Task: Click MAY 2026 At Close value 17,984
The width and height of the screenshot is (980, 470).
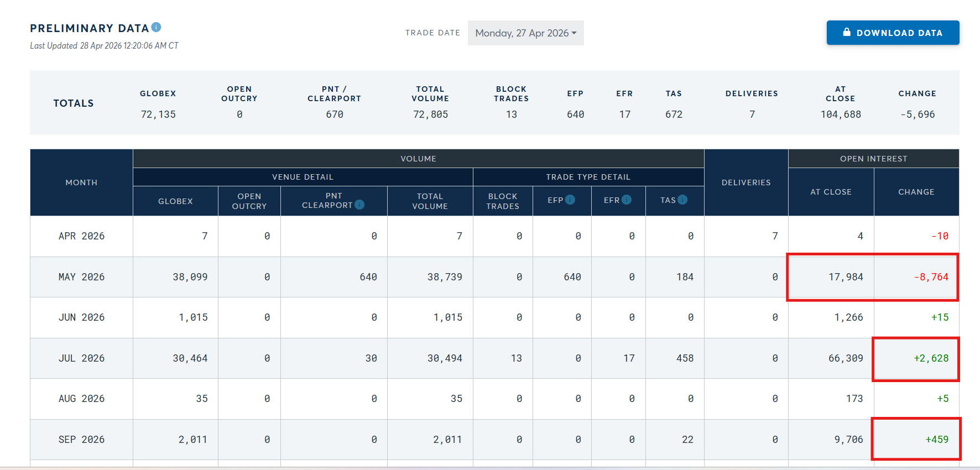Action: (846, 277)
